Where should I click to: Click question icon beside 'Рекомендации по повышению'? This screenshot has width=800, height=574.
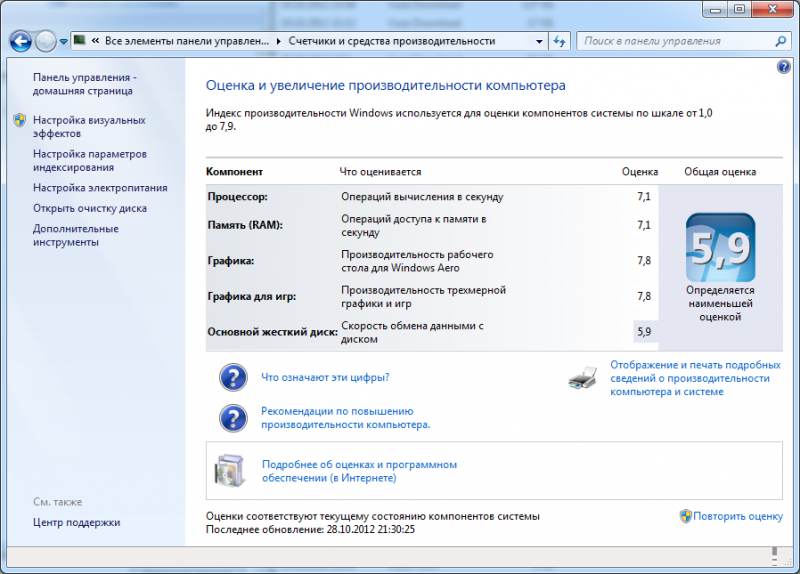click(x=233, y=418)
